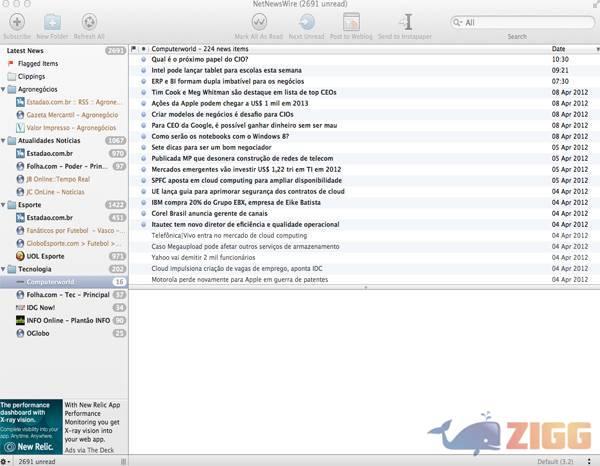This screenshot has width=600, height=466.
Task: Toggle unread dot for 'Intel pode lançar tablet' item
Action: coord(144,71)
